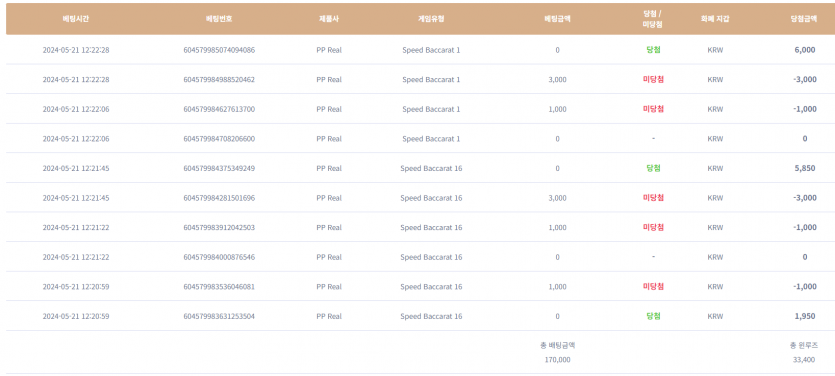Click -1,000 result in row ending 3700

click(x=804, y=109)
